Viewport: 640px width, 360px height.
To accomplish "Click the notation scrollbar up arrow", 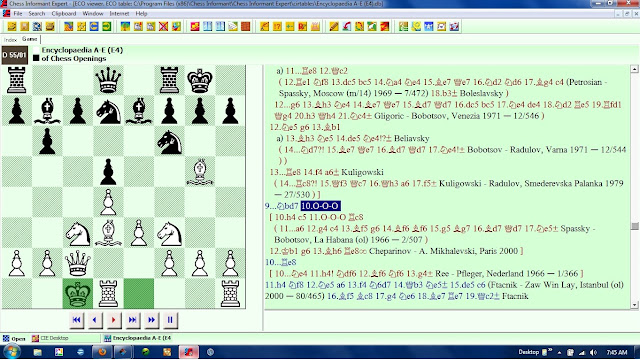I will pyautogui.click(x=634, y=69).
